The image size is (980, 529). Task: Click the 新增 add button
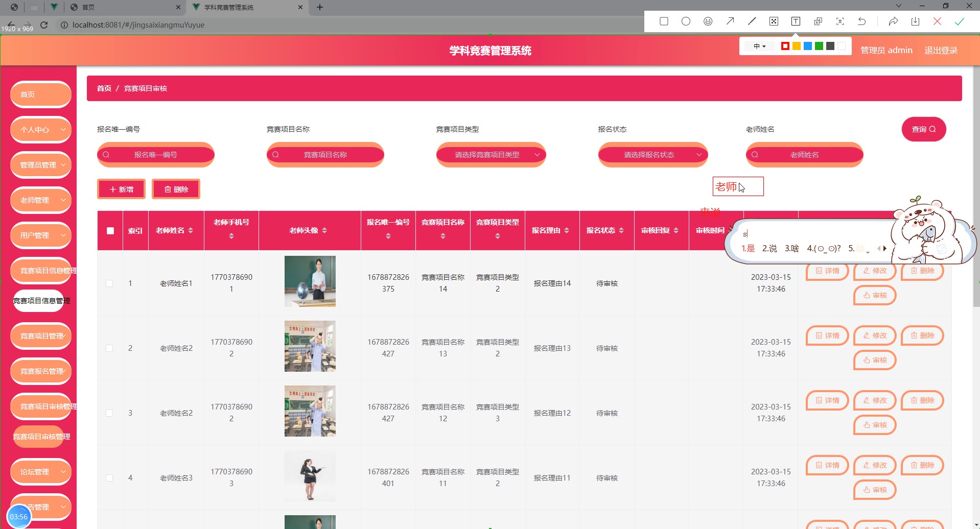122,189
